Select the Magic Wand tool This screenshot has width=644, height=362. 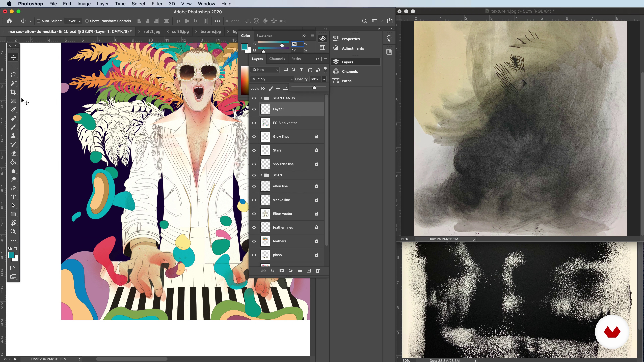(x=13, y=83)
